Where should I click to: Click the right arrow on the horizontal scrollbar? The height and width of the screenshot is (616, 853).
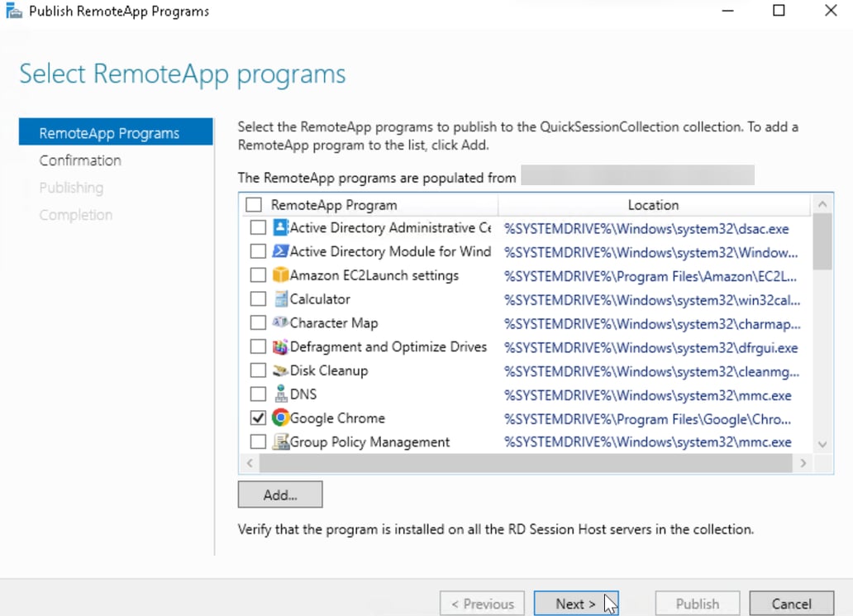tap(803, 463)
